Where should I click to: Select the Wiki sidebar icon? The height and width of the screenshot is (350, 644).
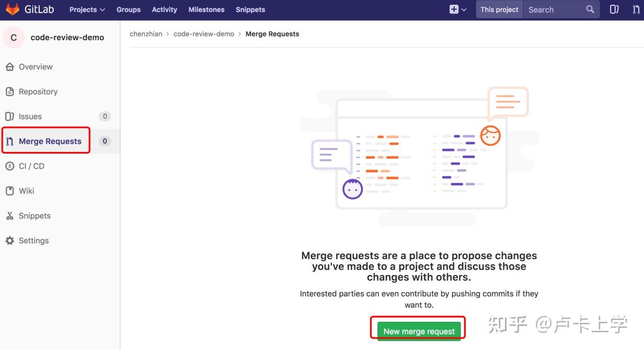click(11, 191)
